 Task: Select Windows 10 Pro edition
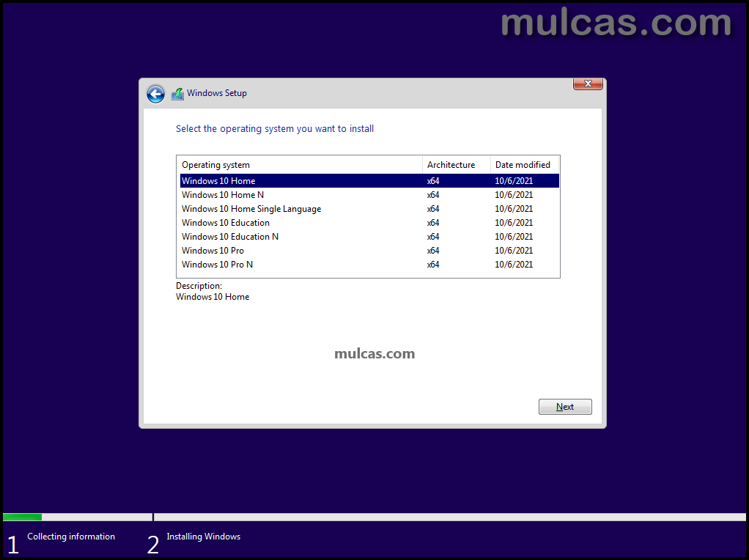click(x=213, y=251)
